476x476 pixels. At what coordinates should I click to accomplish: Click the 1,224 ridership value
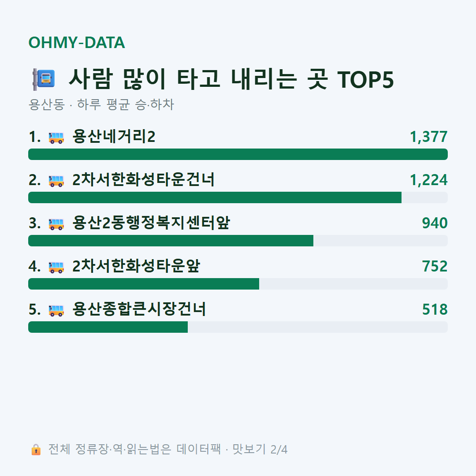pyautogui.click(x=429, y=180)
